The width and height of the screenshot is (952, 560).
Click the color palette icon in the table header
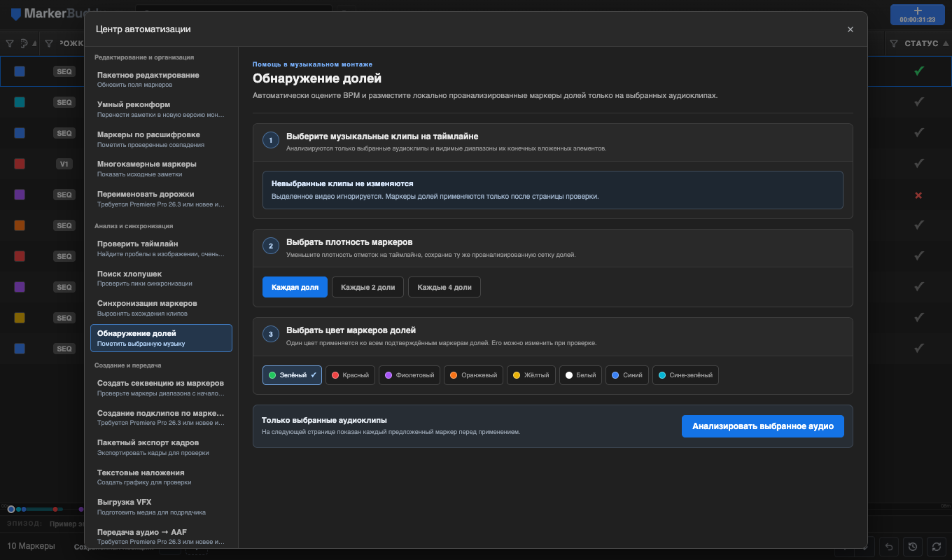point(24,43)
